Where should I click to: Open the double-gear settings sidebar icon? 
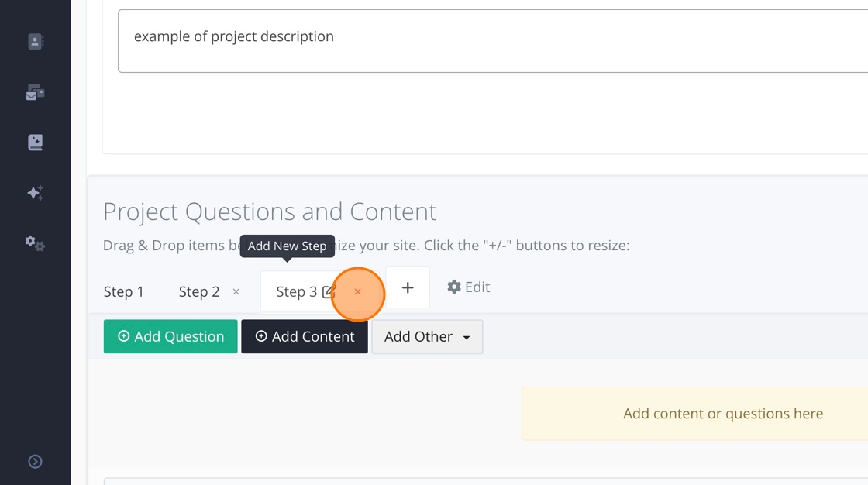pyautogui.click(x=36, y=243)
